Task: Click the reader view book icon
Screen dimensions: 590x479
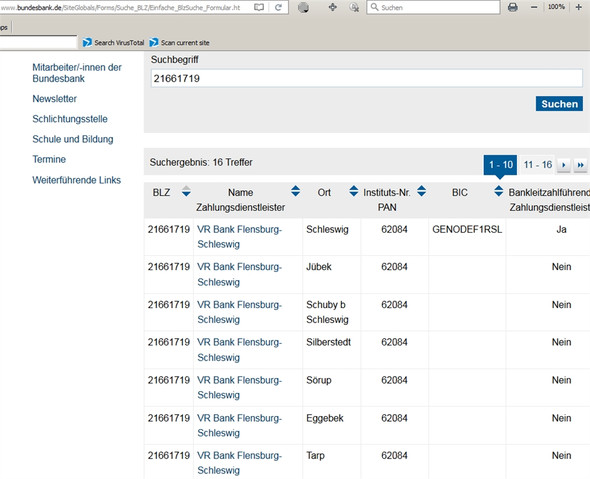Action: pos(259,7)
